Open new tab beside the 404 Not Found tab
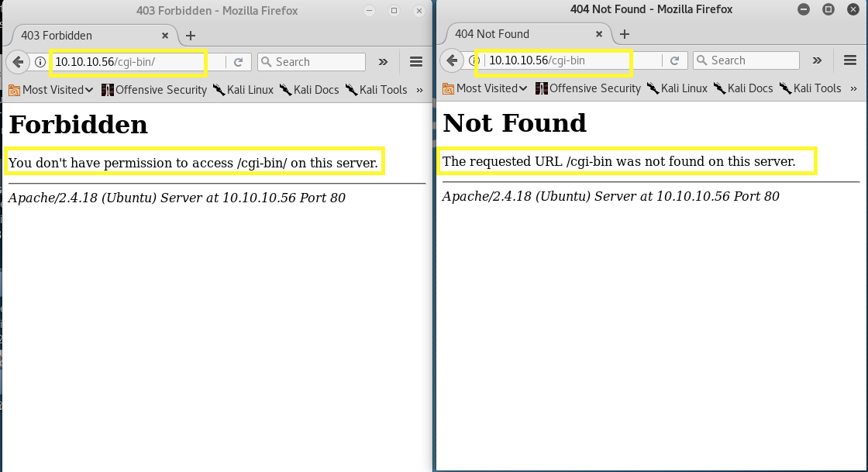This screenshot has height=472, width=868. pos(625,34)
